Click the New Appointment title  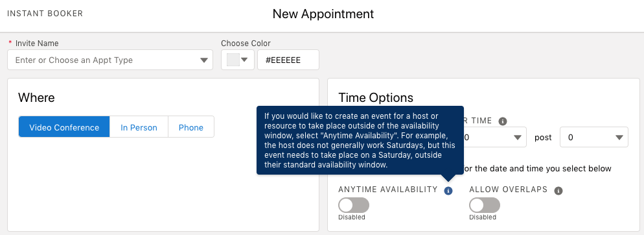point(323,14)
